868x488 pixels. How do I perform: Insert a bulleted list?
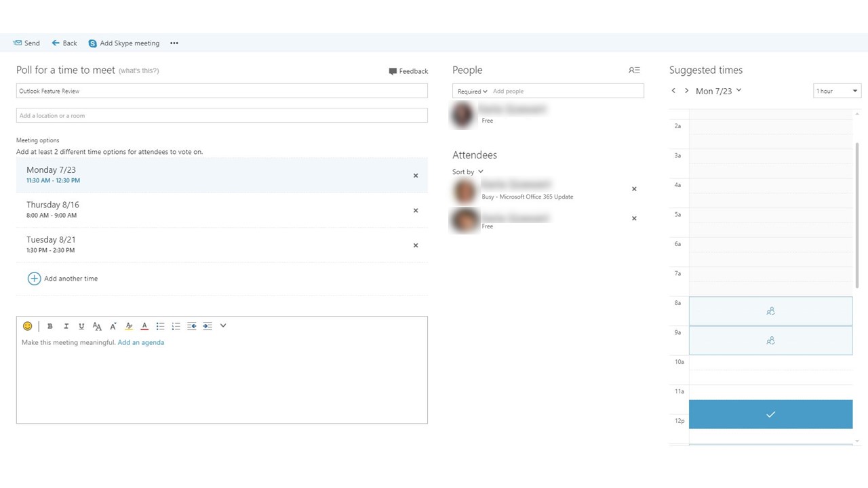point(160,326)
